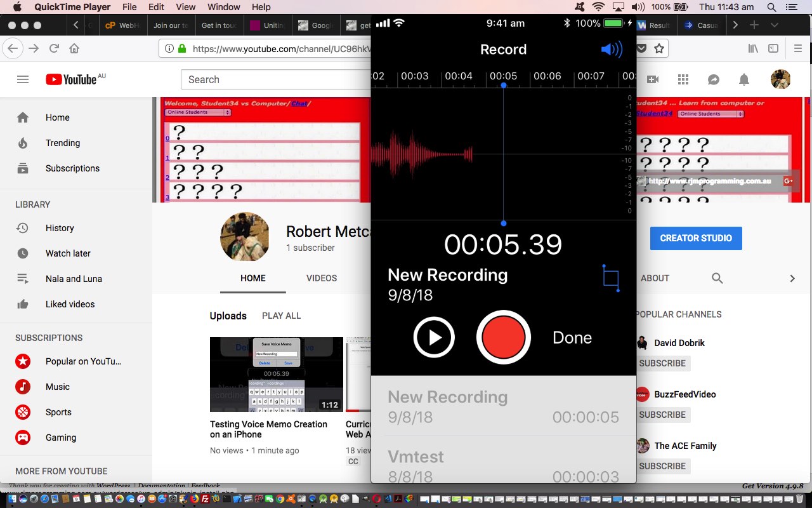
Task: Mute the speaker in the Record screen
Action: click(x=611, y=49)
